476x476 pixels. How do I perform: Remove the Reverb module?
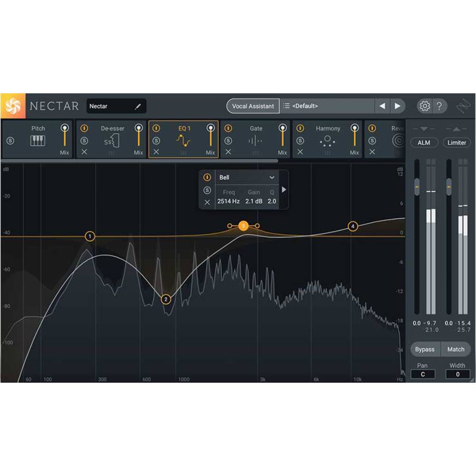372,152
